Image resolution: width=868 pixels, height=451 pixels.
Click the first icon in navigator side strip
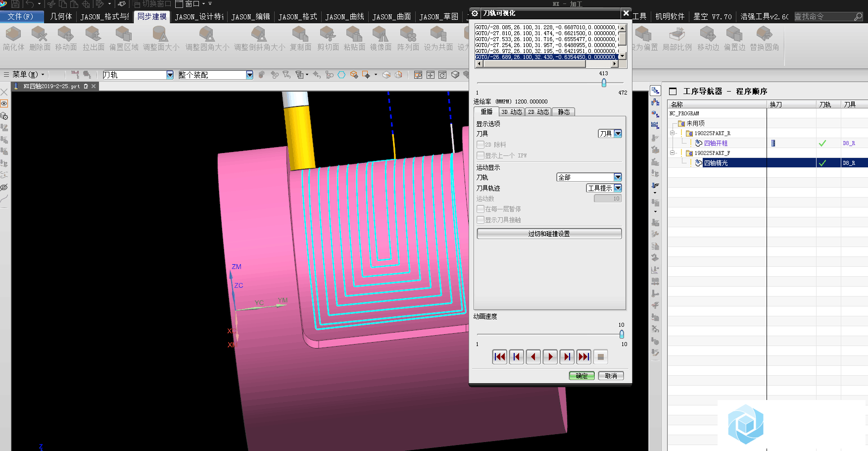[655, 91]
